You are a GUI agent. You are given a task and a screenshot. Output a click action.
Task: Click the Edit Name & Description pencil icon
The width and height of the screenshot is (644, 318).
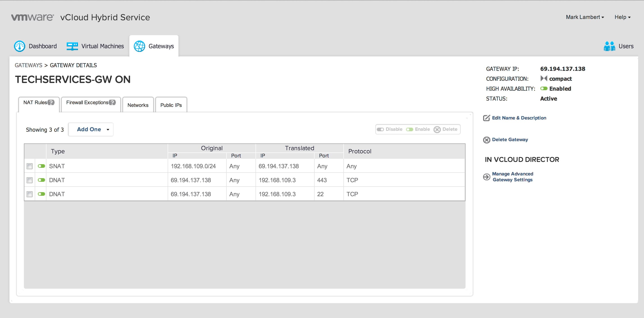(x=486, y=118)
